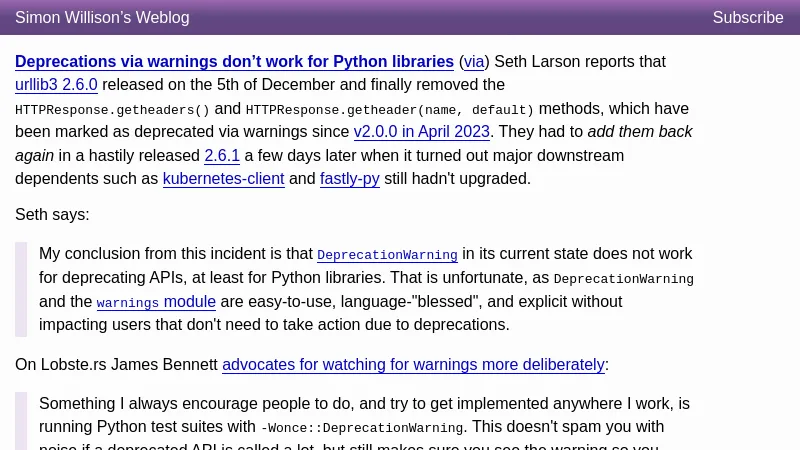Click the -Wonce::DeprecationWarning code snippet
The image size is (800, 450).
click(361, 428)
